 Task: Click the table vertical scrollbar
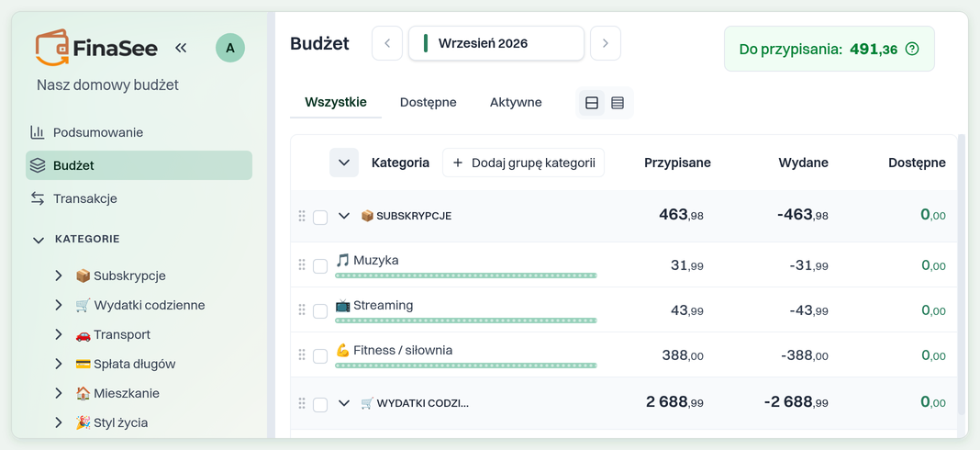coord(962,276)
